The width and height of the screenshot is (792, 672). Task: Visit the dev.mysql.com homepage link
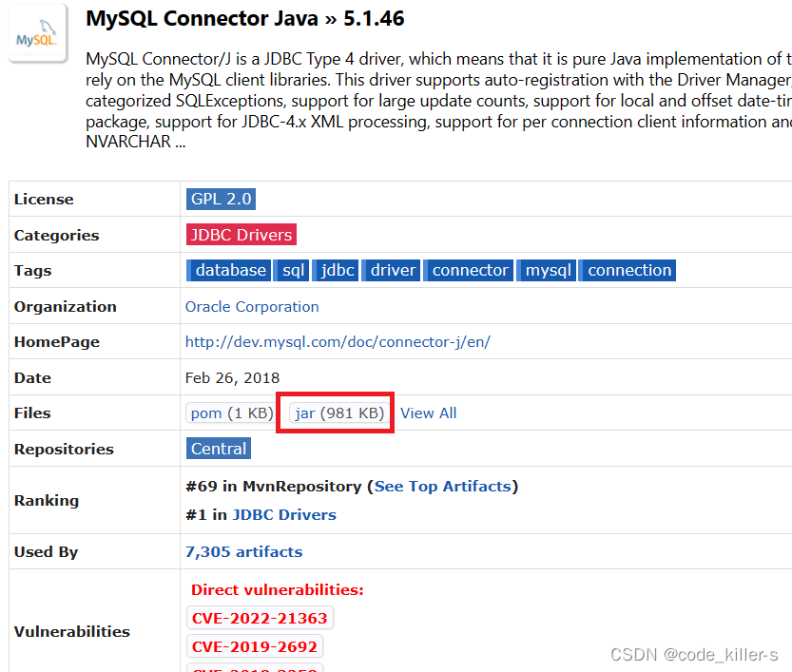coord(338,341)
